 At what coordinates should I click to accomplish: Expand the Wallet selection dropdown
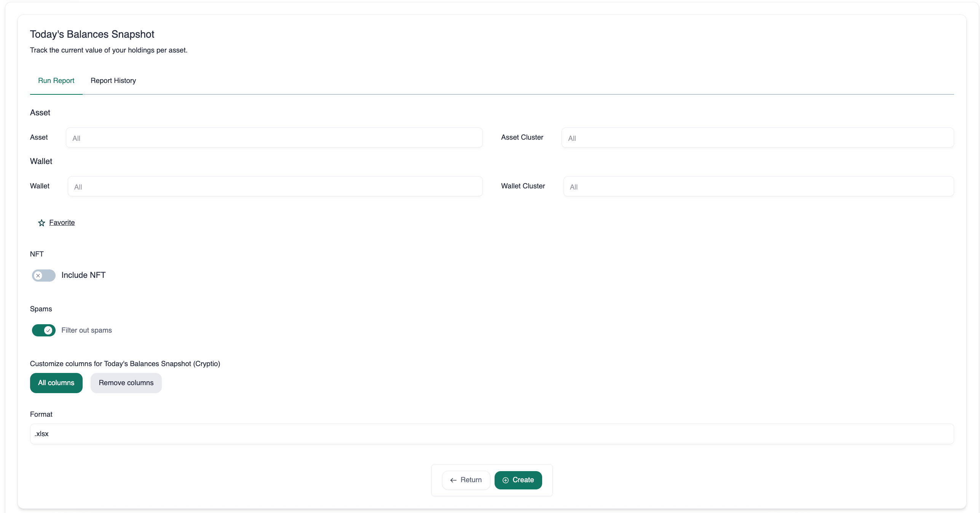275,186
